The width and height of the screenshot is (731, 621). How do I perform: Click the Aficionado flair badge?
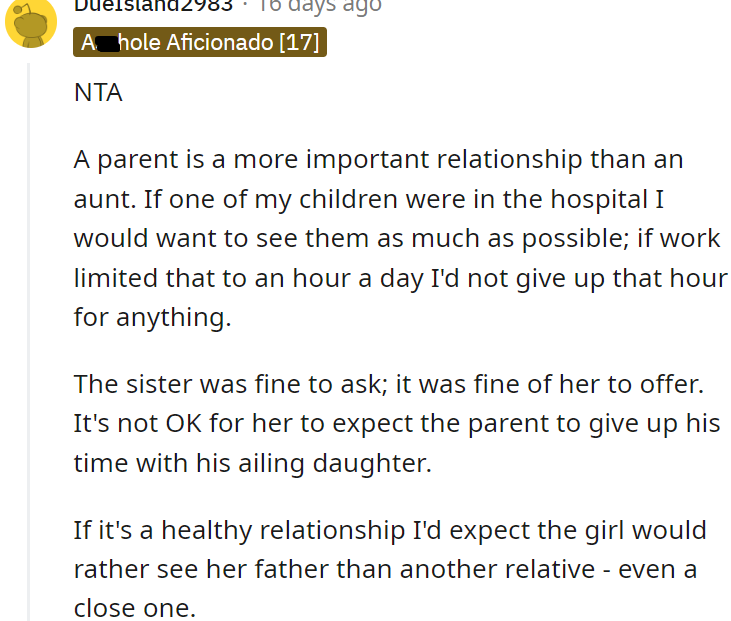[x=200, y=43]
